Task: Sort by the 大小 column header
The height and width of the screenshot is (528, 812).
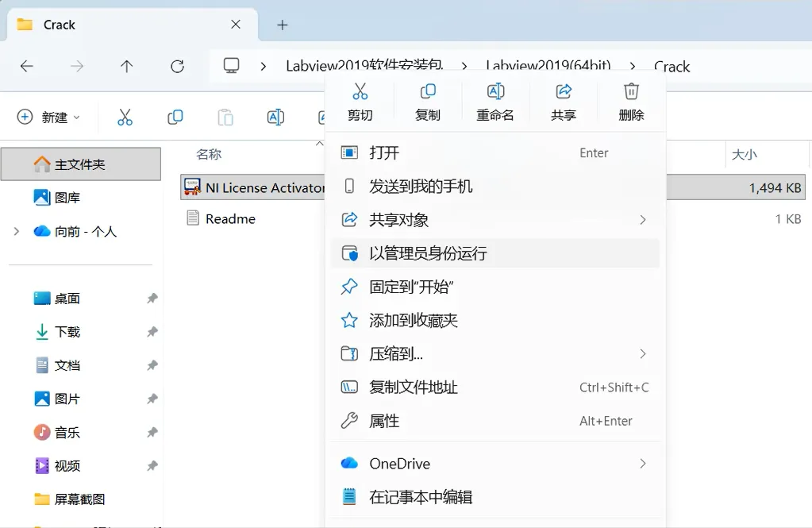Action: tap(745, 154)
